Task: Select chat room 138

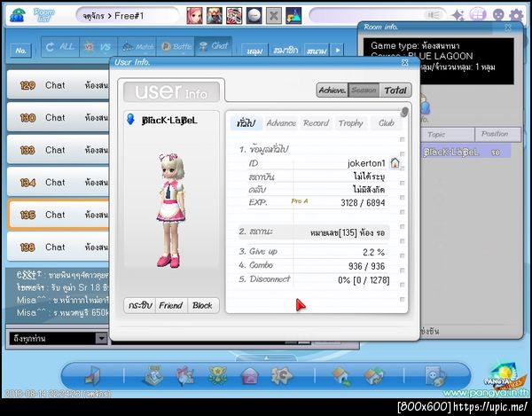Action: (x=58, y=247)
